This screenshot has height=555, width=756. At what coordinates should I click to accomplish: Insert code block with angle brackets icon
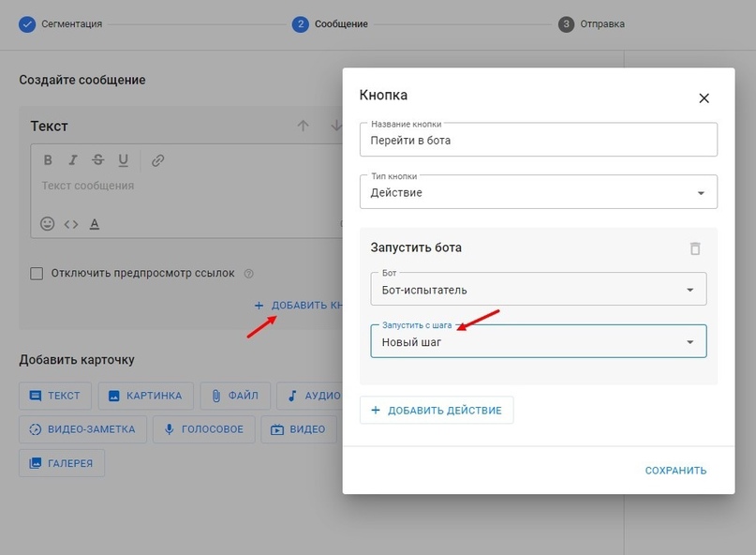[71, 224]
